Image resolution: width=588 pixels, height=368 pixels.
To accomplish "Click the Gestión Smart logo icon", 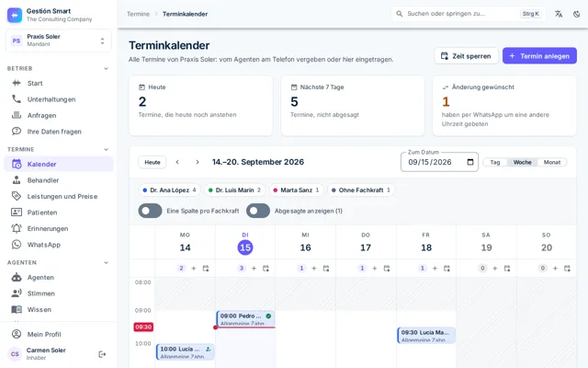I will point(15,15).
